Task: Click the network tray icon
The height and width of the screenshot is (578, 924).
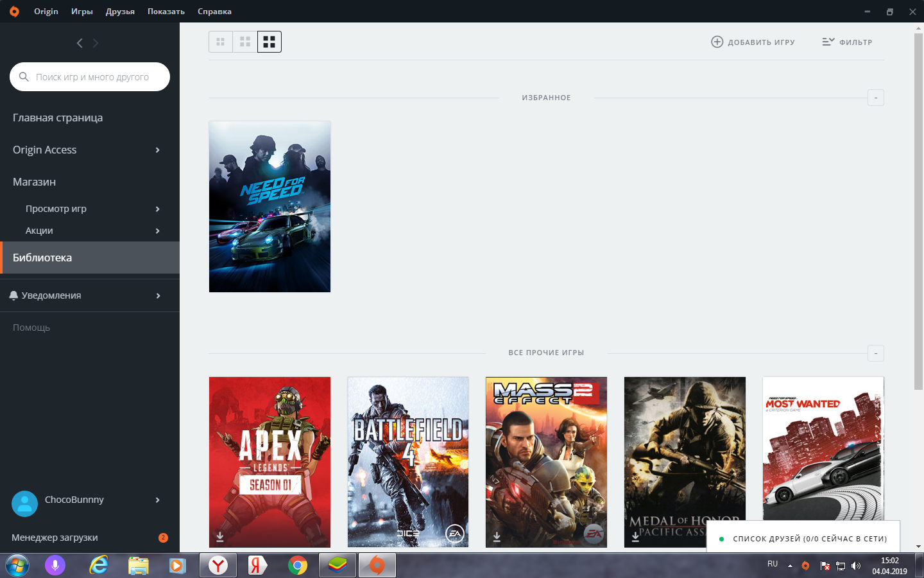Action: pyautogui.click(x=841, y=566)
